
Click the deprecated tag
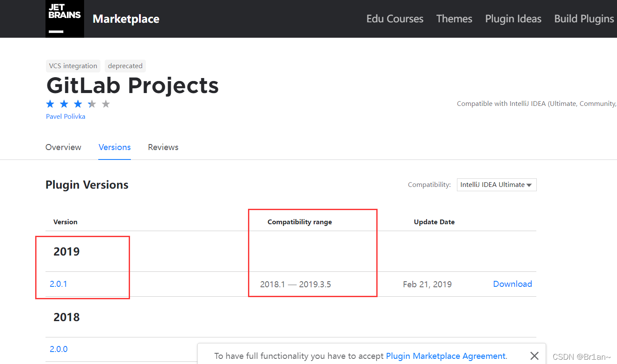click(x=125, y=66)
